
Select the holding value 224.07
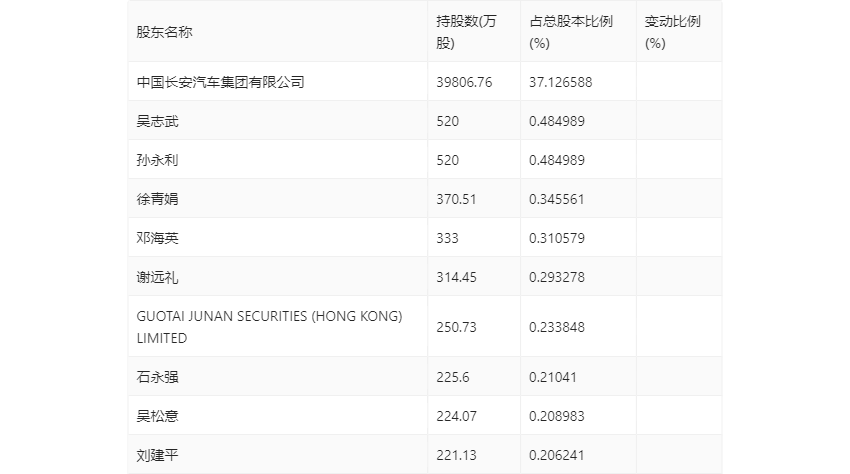(x=456, y=416)
